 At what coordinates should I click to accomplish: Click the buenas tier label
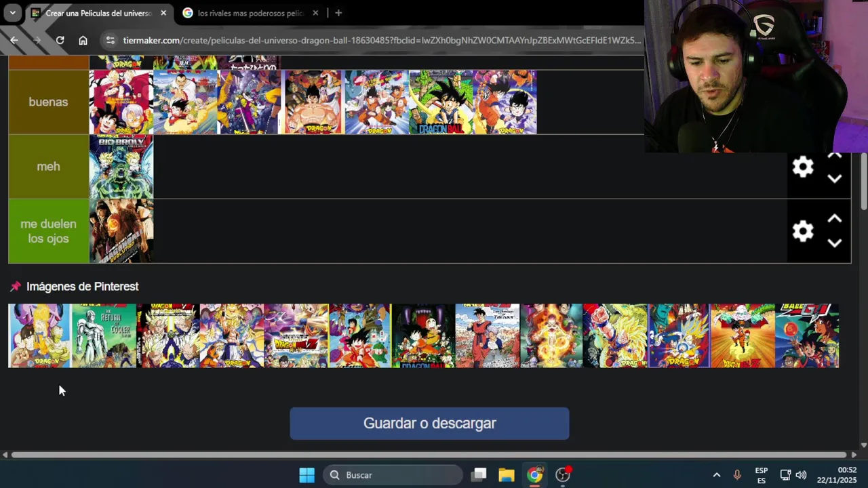[x=48, y=102]
